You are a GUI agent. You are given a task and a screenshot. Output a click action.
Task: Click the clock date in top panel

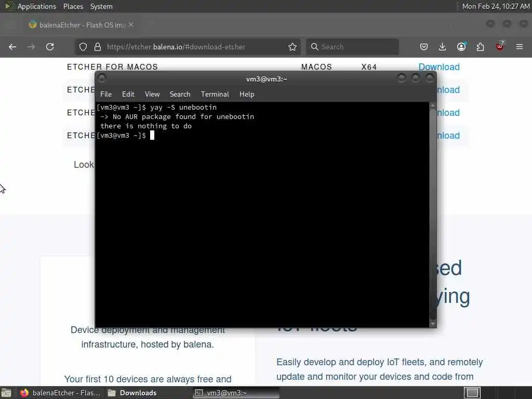click(496, 6)
